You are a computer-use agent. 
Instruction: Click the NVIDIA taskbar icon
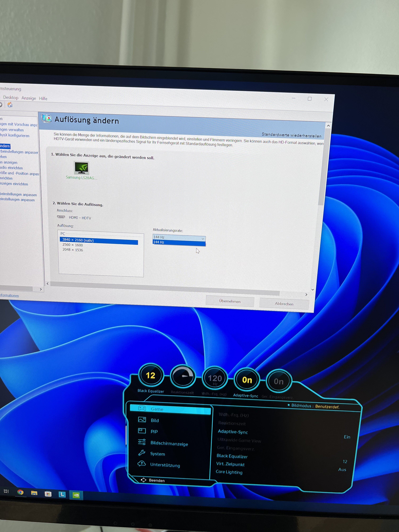pyautogui.click(x=76, y=495)
